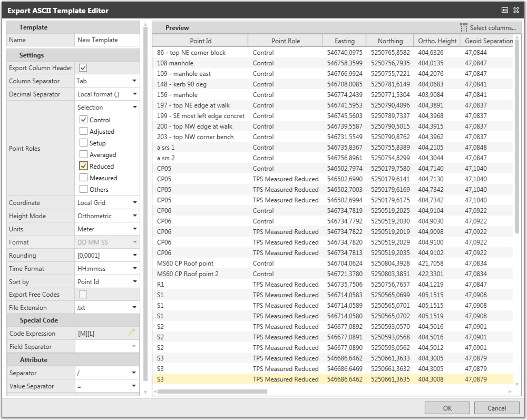Toggle Export Free Codes checkbox
Viewport: 527px width, 420px height.
[83, 294]
